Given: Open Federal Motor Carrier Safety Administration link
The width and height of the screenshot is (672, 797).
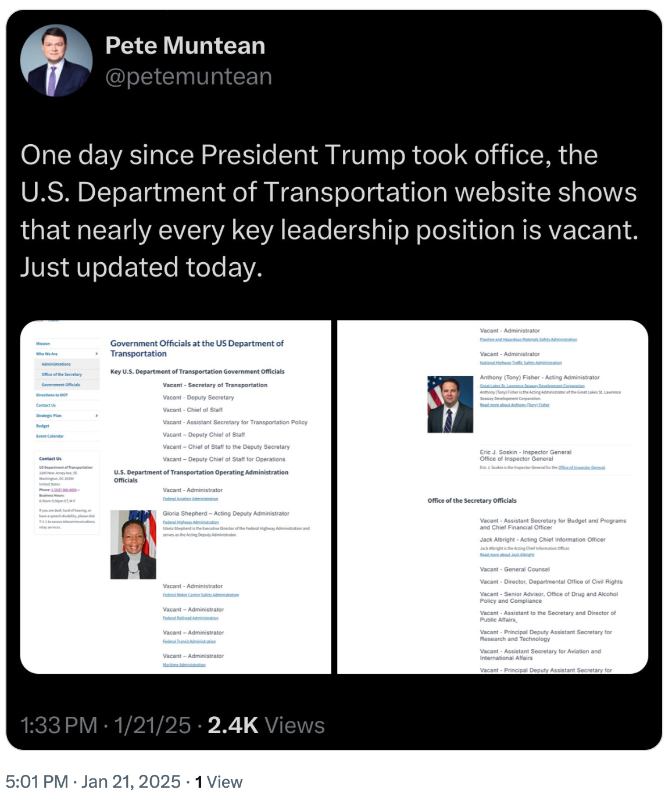Looking at the screenshot, I should click(201, 595).
